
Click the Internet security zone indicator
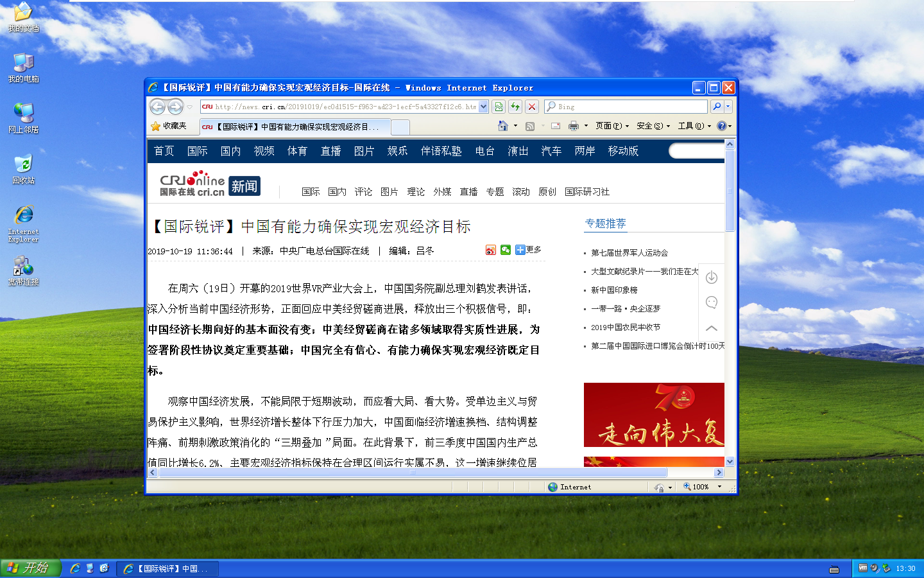(570, 487)
